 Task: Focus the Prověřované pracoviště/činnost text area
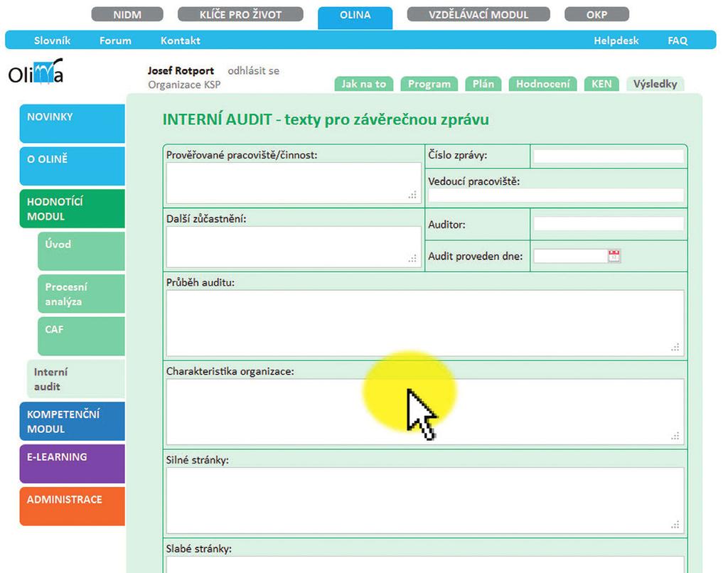tap(294, 183)
